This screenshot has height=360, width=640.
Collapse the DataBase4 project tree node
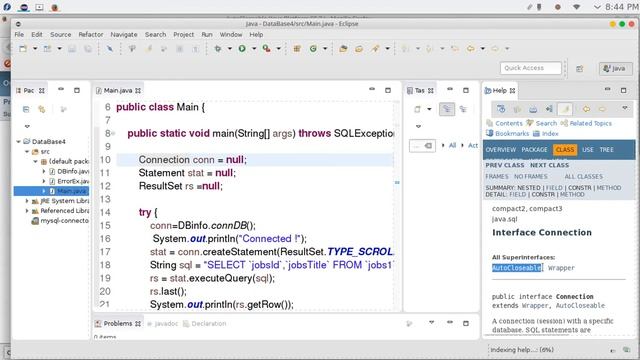[x=18, y=142]
